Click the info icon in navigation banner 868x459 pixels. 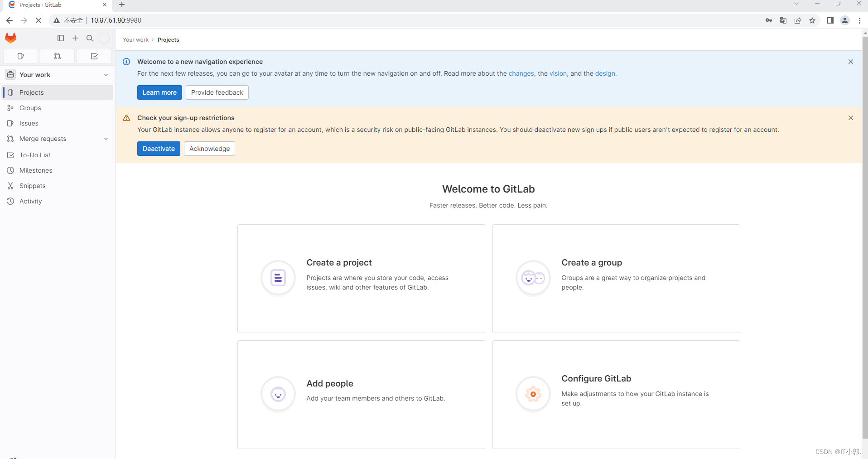pos(126,62)
